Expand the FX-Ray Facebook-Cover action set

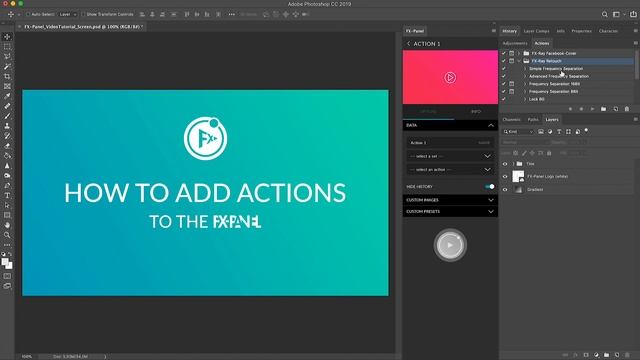(519, 53)
